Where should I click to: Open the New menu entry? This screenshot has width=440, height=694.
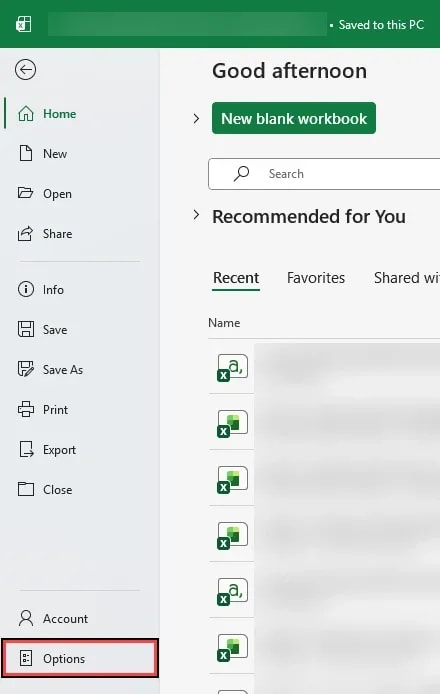point(80,154)
